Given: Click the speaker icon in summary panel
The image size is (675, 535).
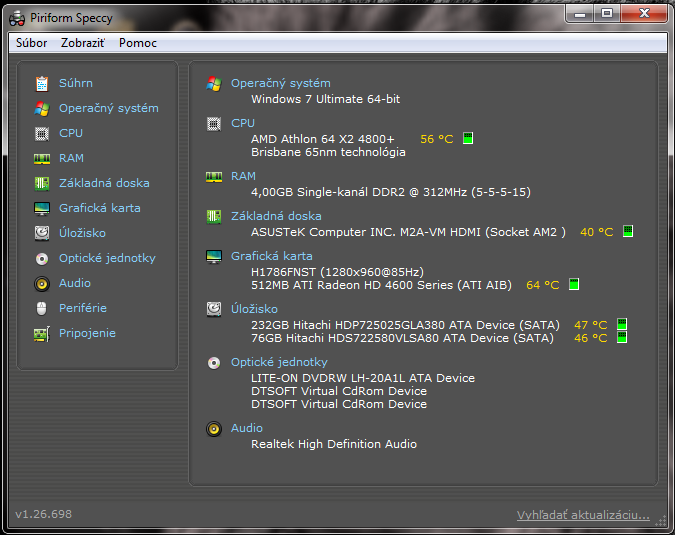Looking at the screenshot, I should pos(214,429).
